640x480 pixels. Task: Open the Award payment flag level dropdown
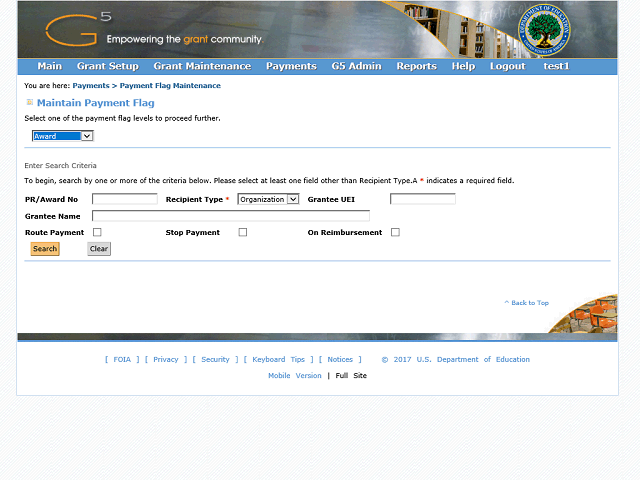click(63, 136)
